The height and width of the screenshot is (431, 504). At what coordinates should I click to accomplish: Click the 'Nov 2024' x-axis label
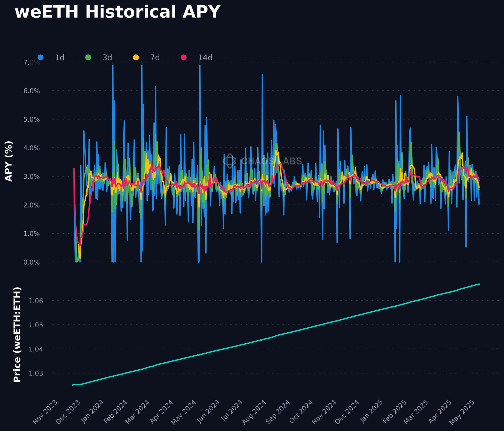pyautogui.click(x=324, y=412)
